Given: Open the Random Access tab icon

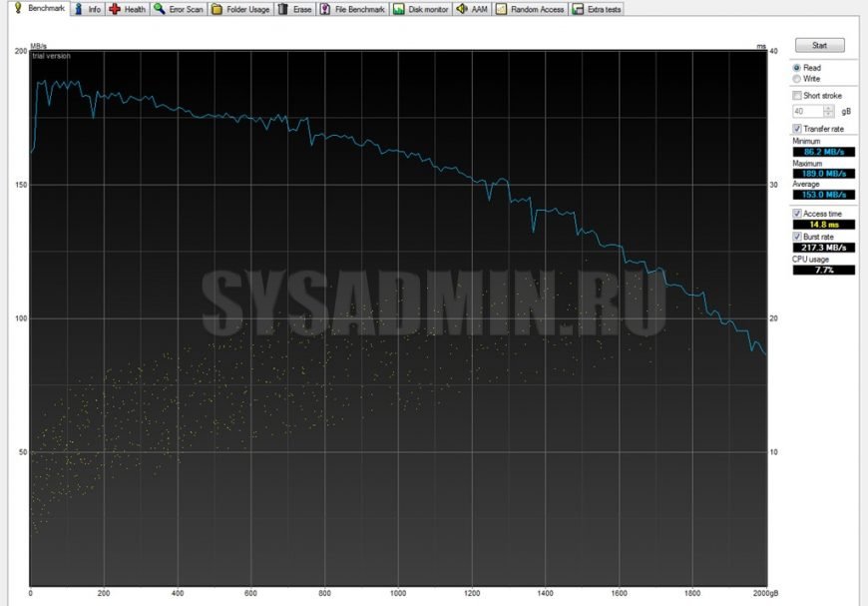Looking at the screenshot, I should click(x=502, y=9).
